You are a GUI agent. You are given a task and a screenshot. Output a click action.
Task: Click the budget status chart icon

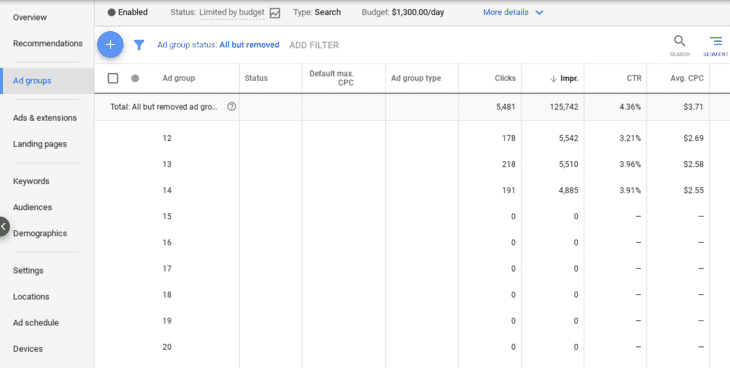275,13
